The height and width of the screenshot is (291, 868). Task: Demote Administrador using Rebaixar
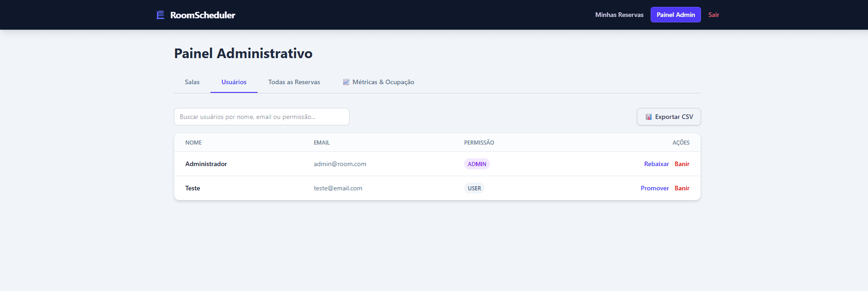pyautogui.click(x=657, y=164)
